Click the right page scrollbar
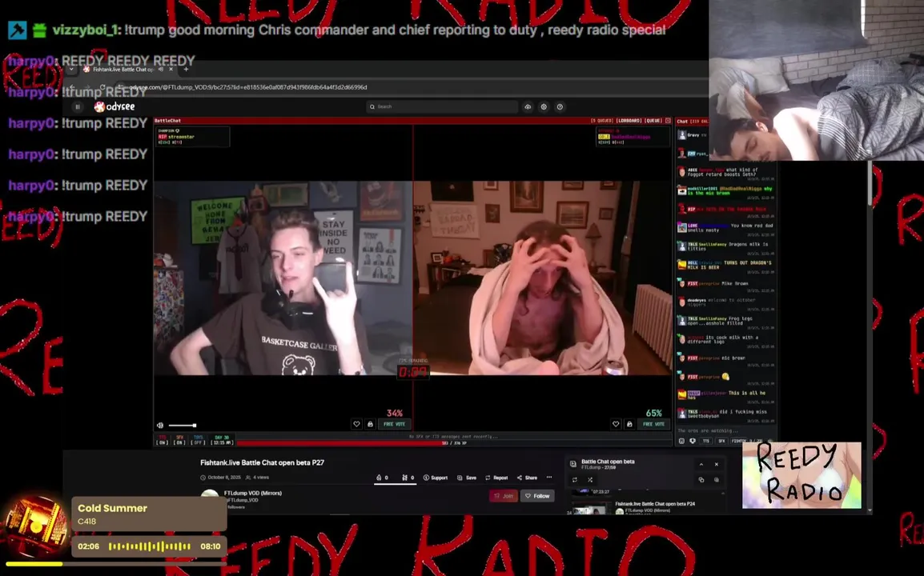 pyautogui.click(x=869, y=182)
